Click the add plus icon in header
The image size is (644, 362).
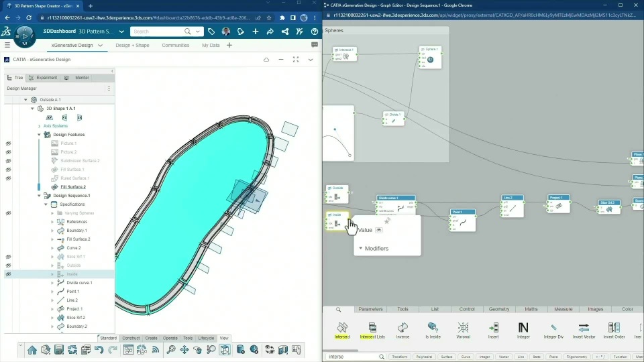[x=256, y=32]
